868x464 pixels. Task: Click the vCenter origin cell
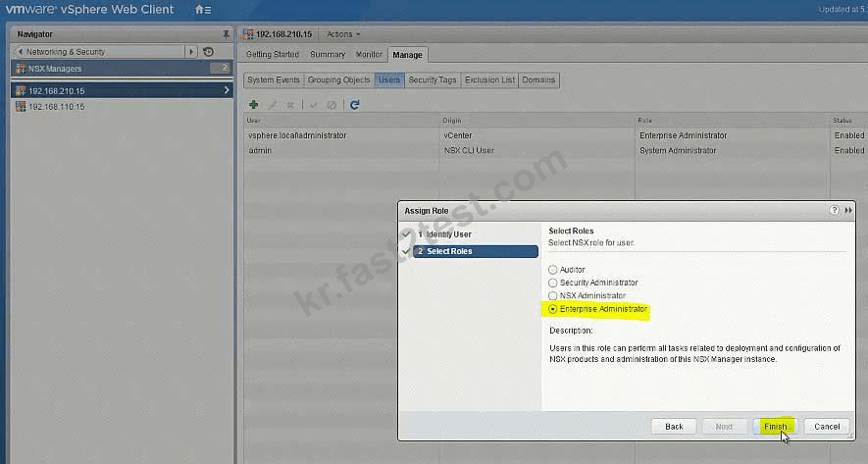[458, 135]
